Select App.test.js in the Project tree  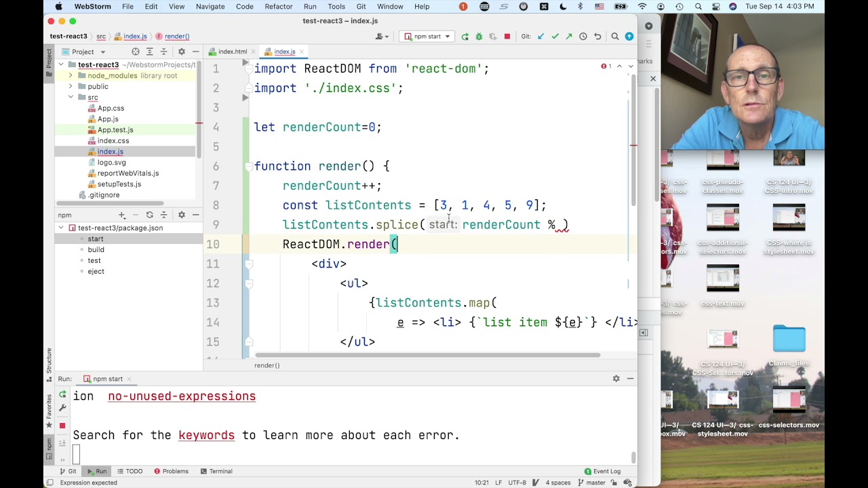point(115,130)
